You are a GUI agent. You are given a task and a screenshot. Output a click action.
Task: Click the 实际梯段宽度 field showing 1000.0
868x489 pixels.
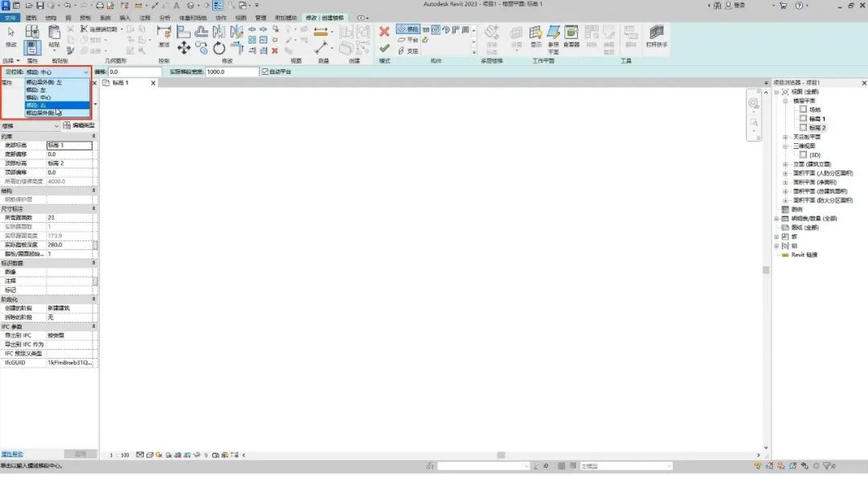point(232,72)
